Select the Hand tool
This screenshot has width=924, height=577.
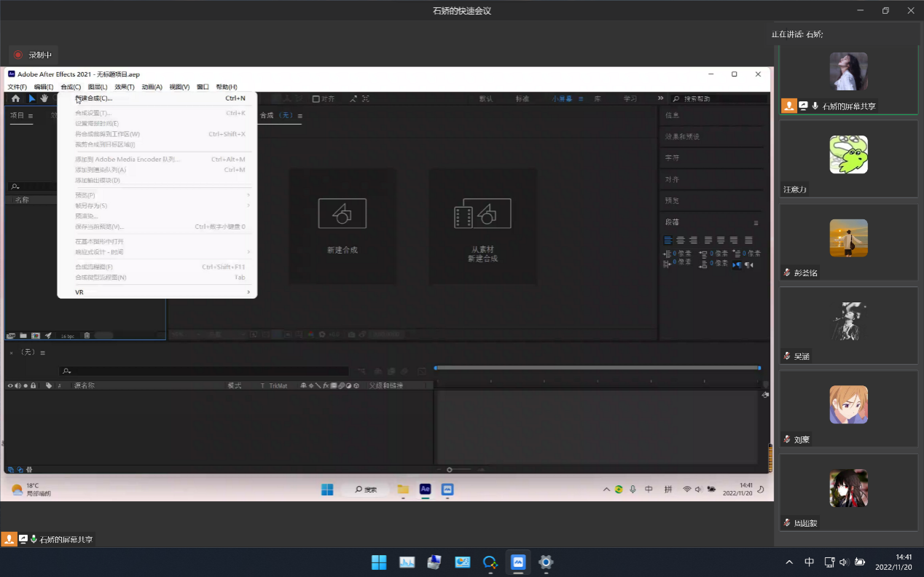tap(44, 98)
